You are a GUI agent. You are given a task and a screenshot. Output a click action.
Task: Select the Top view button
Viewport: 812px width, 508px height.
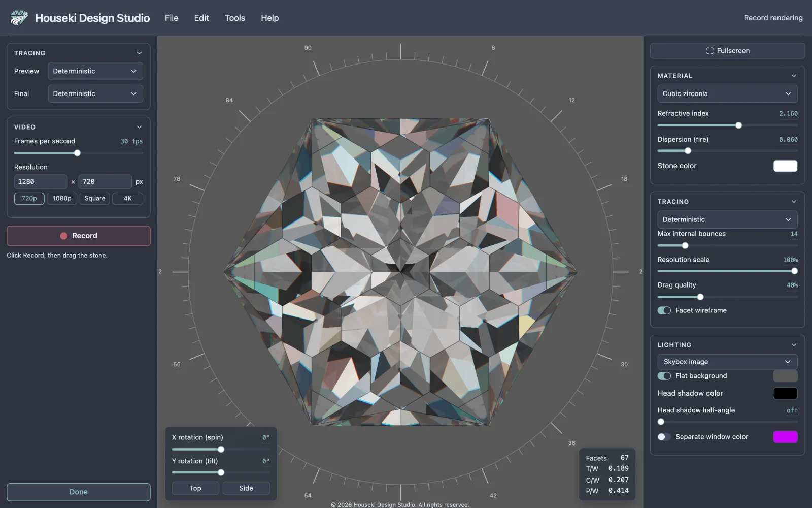(195, 488)
